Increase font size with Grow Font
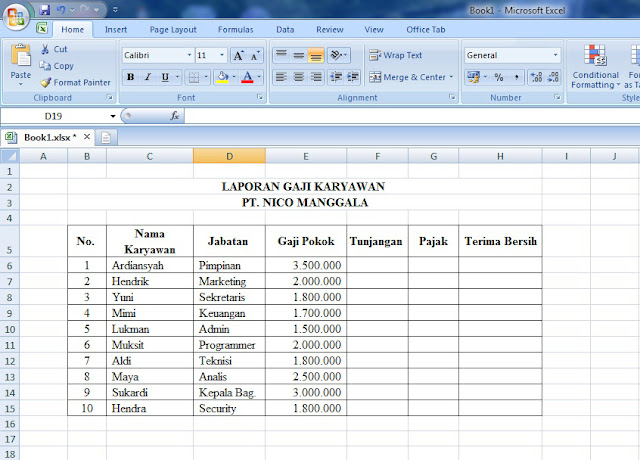640x460 pixels. point(238,55)
